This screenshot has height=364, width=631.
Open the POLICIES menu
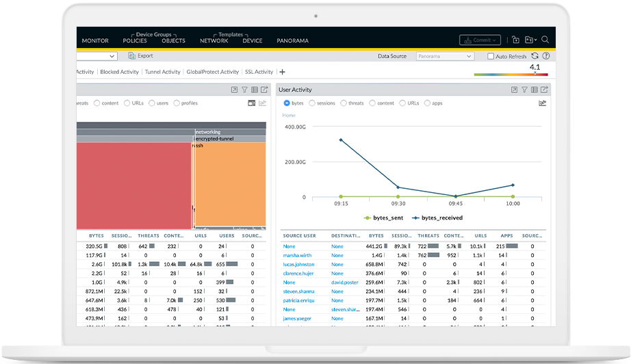pyautogui.click(x=135, y=41)
